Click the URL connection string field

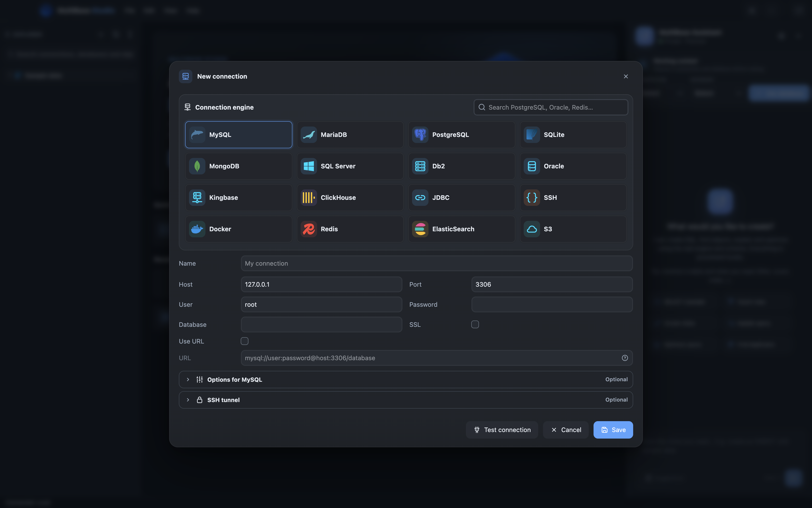pyautogui.click(x=436, y=358)
